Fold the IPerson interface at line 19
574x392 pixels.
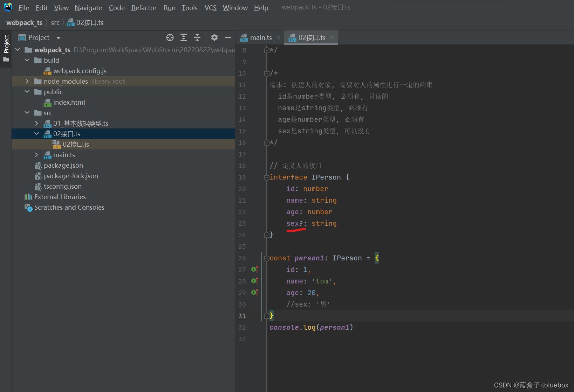(267, 177)
